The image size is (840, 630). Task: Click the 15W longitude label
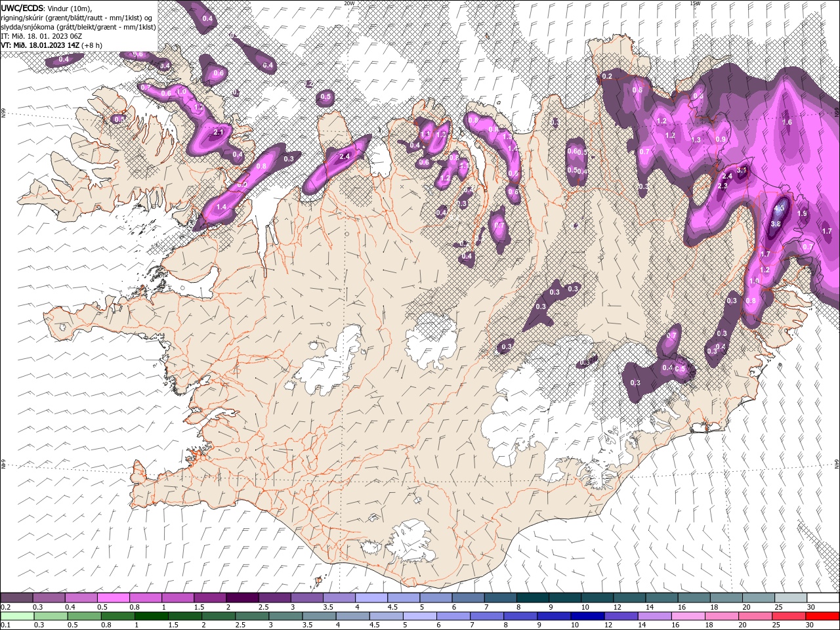coord(695,3)
